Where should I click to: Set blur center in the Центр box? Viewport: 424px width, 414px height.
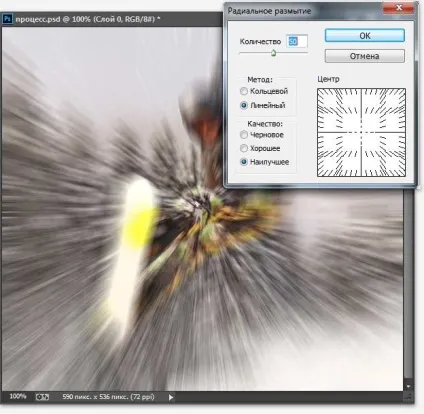(361, 132)
